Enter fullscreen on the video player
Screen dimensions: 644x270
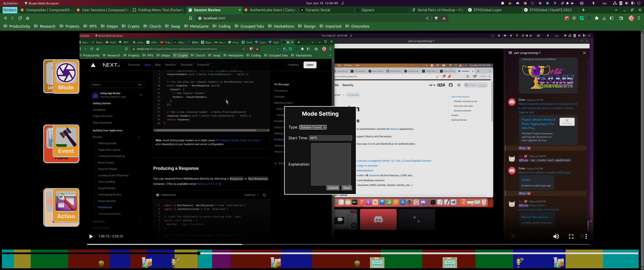pos(571,236)
